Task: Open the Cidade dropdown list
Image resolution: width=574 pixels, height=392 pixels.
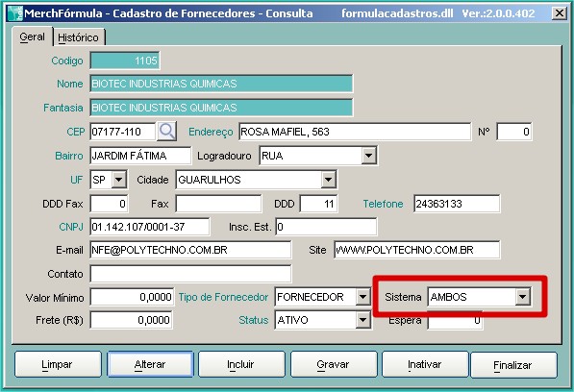Action: point(329,180)
